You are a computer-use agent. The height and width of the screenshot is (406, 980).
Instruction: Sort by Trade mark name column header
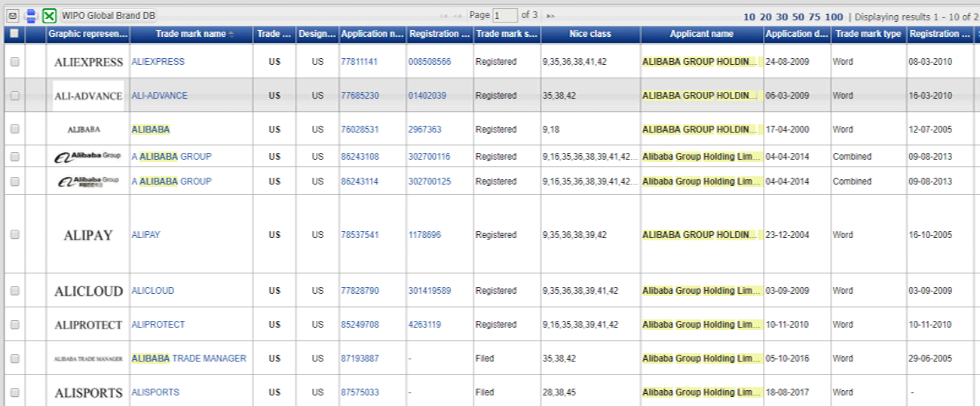point(191,34)
